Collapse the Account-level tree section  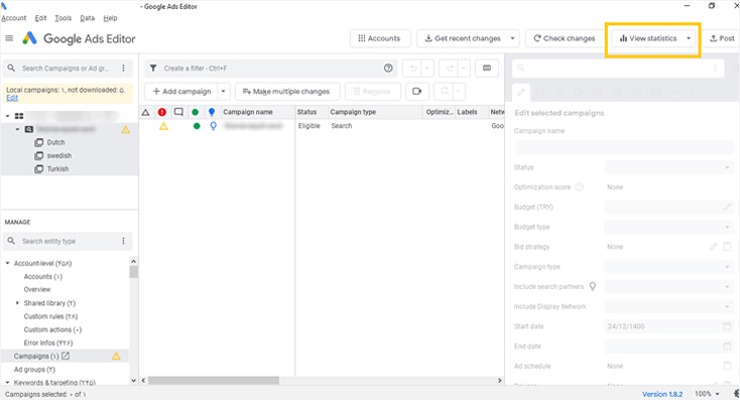point(7,263)
